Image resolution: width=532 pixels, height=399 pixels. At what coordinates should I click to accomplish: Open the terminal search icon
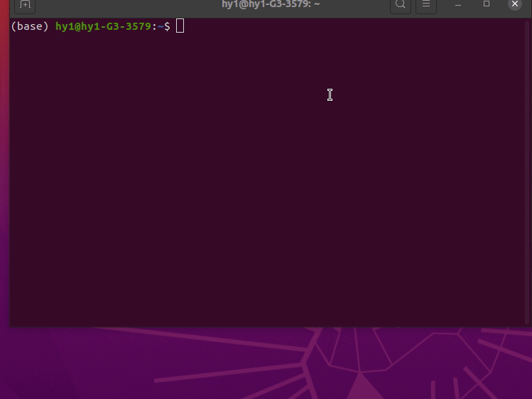[x=401, y=5]
